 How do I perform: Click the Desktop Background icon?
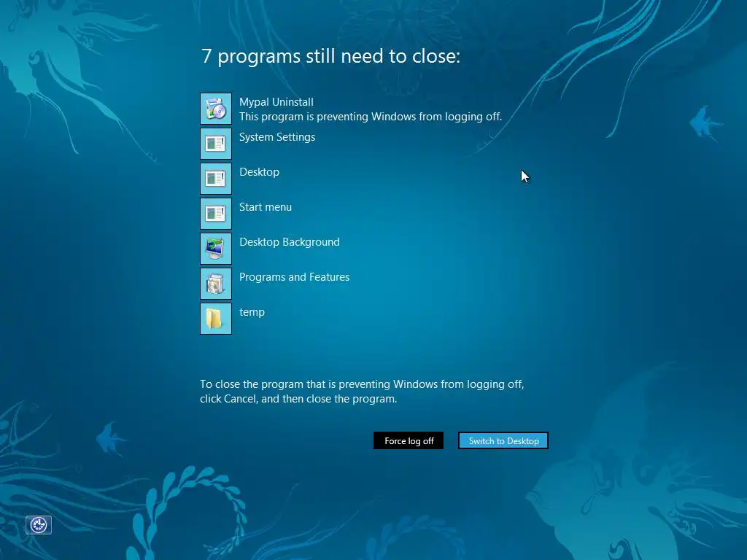[x=216, y=249]
